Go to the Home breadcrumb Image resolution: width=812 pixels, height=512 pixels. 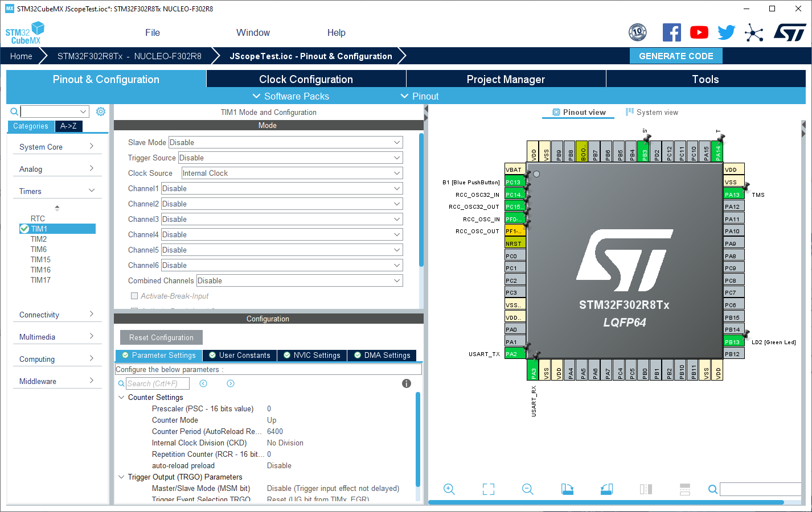point(21,56)
